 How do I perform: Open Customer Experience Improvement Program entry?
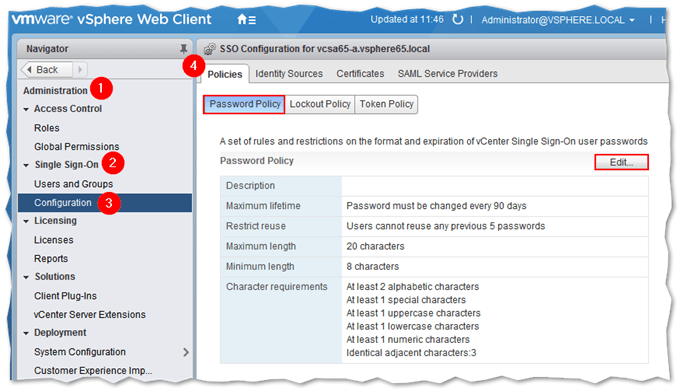(x=93, y=371)
